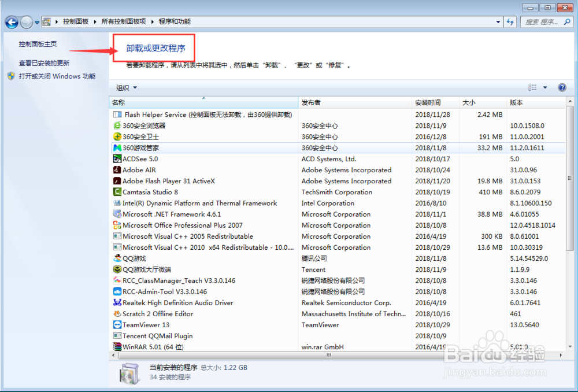Select the QQ游戏大厅微端 icon

point(117,269)
